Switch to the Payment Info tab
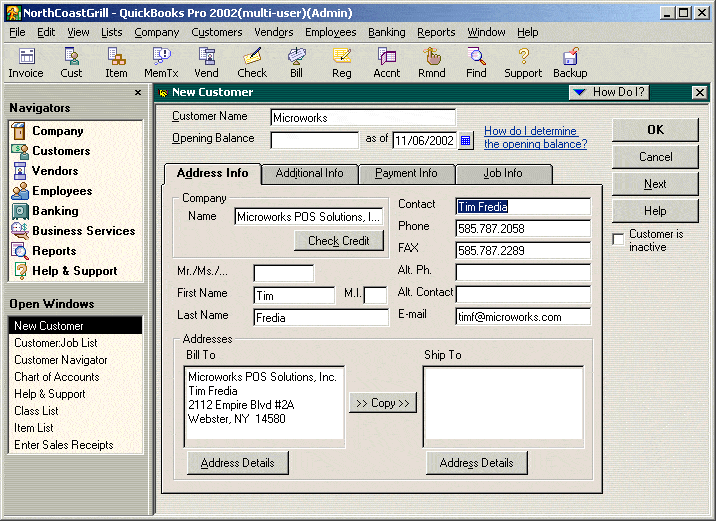This screenshot has width=716, height=521. pos(406,174)
